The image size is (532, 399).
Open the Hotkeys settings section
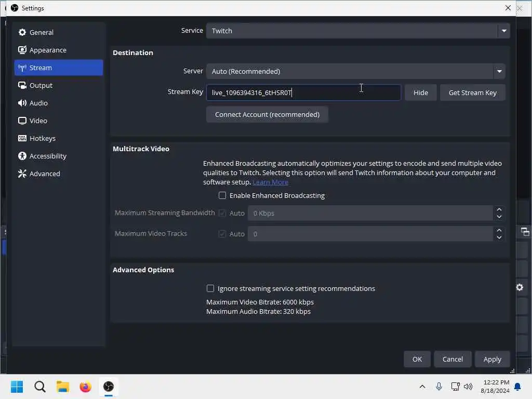tap(58, 138)
